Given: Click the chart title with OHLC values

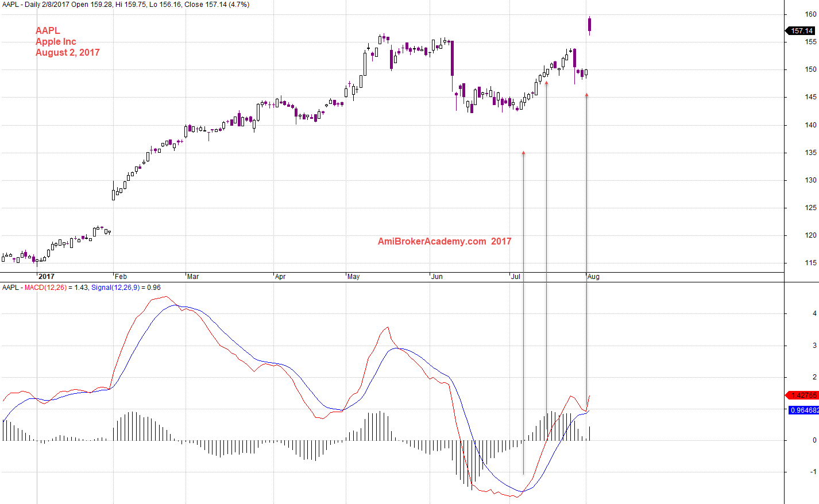Looking at the screenshot, I should [126, 5].
